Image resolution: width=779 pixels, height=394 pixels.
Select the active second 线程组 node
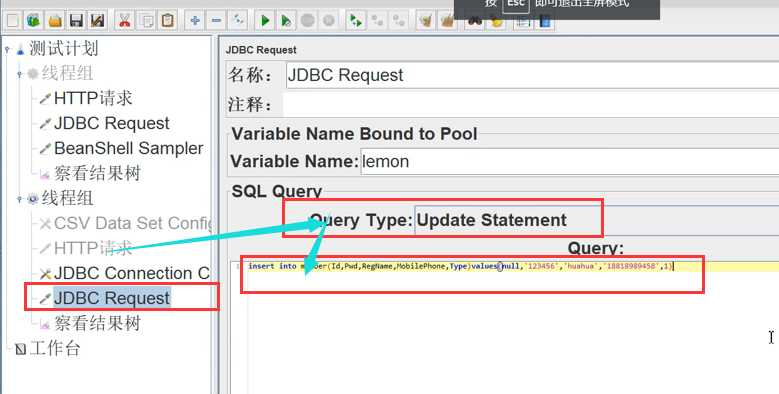[x=67, y=198]
